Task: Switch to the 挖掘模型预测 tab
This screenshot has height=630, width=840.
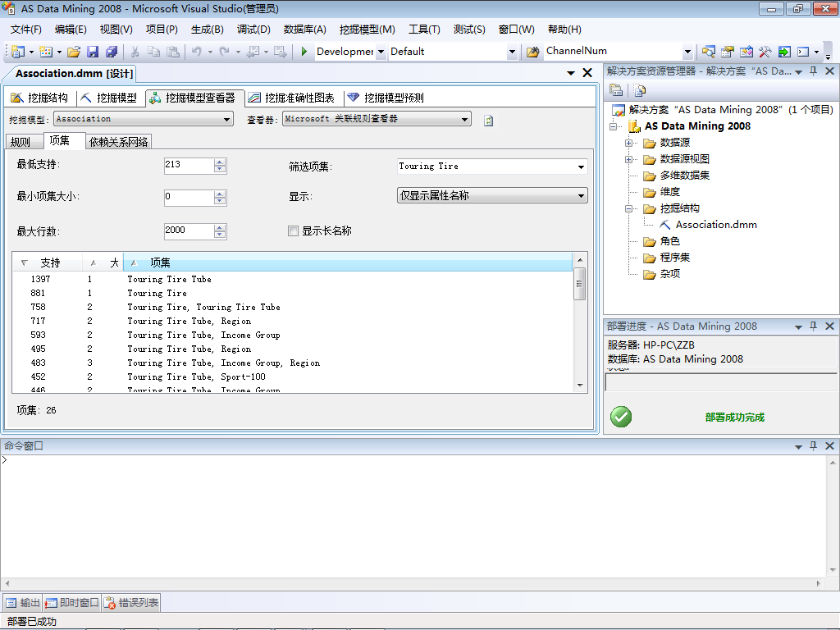Action: pos(386,98)
